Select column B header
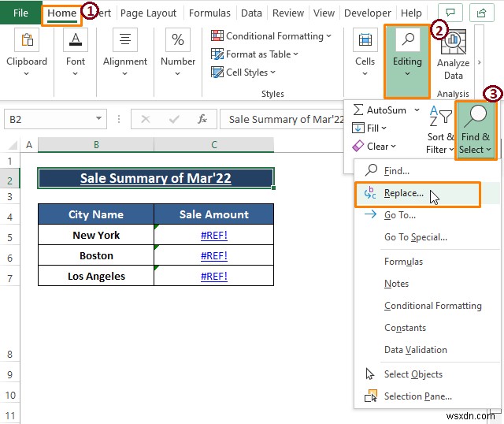Image resolution: width=504 pixels, height=424 pixels. pyautogui.click(x=96, y=145)
